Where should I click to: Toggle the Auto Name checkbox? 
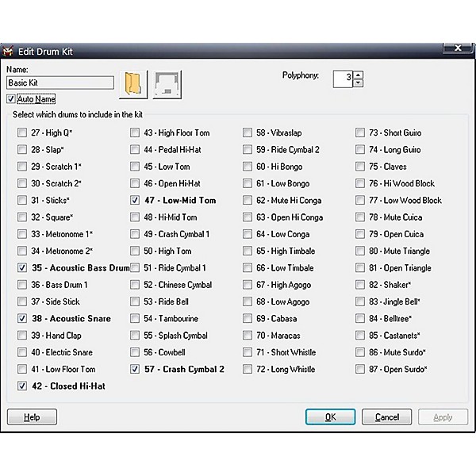click(x=11, y=99)
